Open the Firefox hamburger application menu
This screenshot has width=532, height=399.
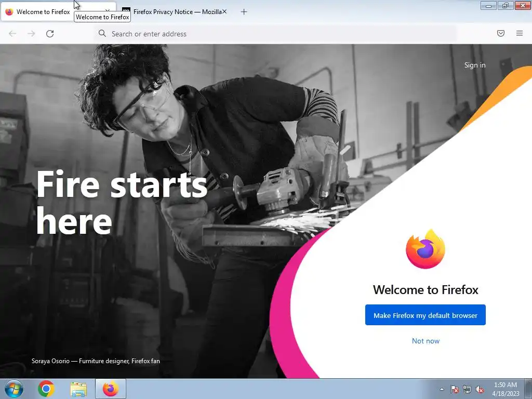click(x=520, y=33)
